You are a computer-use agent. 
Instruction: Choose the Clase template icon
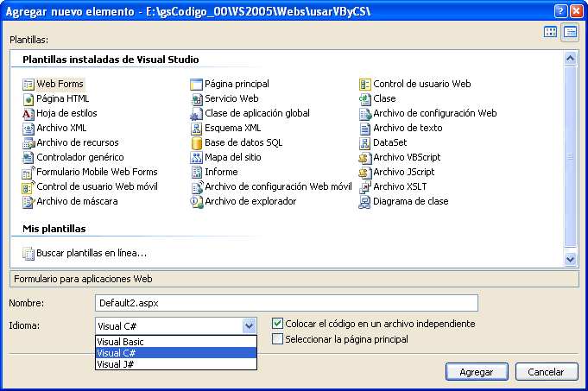pyautogui.click(x=365, y=99)
